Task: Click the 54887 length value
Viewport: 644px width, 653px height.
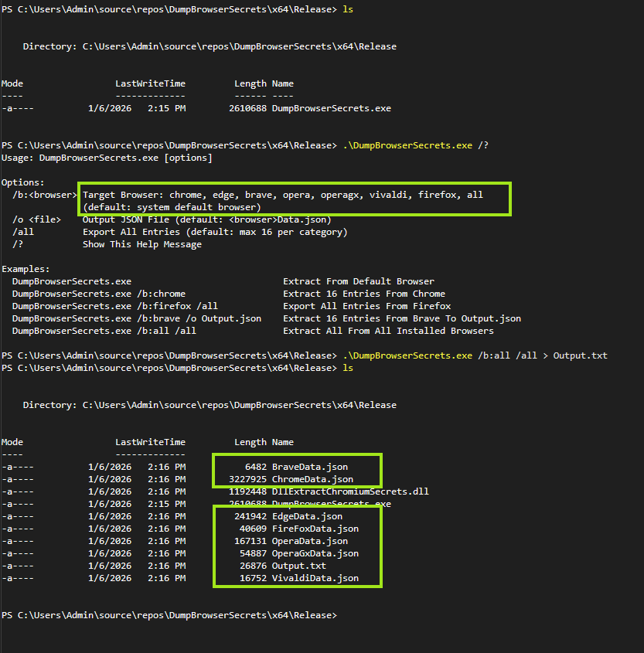Action: coord(253,553)
